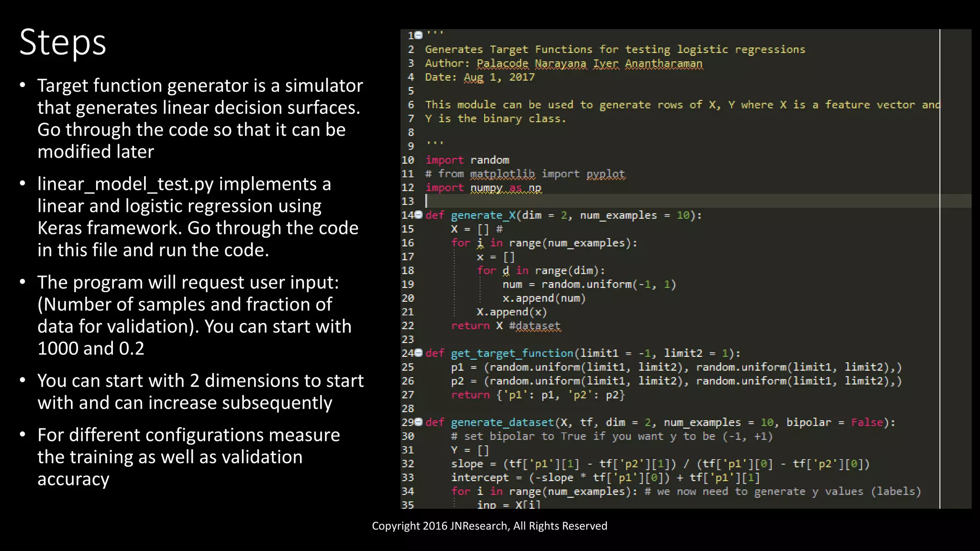
Task: Click the 'slope =' line 32
Action: [x=660, y=464]
